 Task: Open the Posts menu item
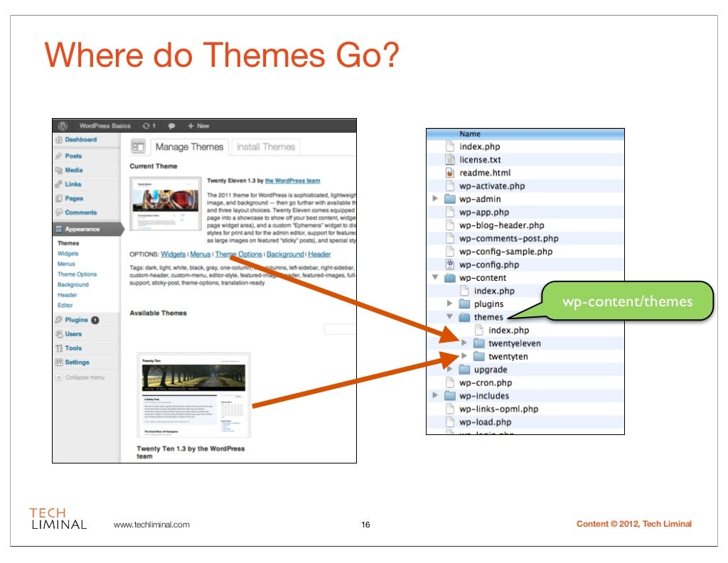pyautogui.click(x=73, y=156)
